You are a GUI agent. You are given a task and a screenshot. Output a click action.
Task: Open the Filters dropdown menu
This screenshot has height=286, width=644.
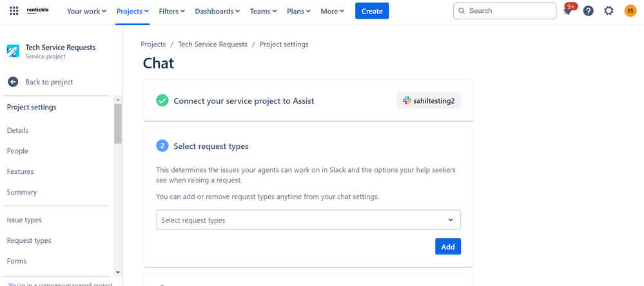(x=171, y=12)
